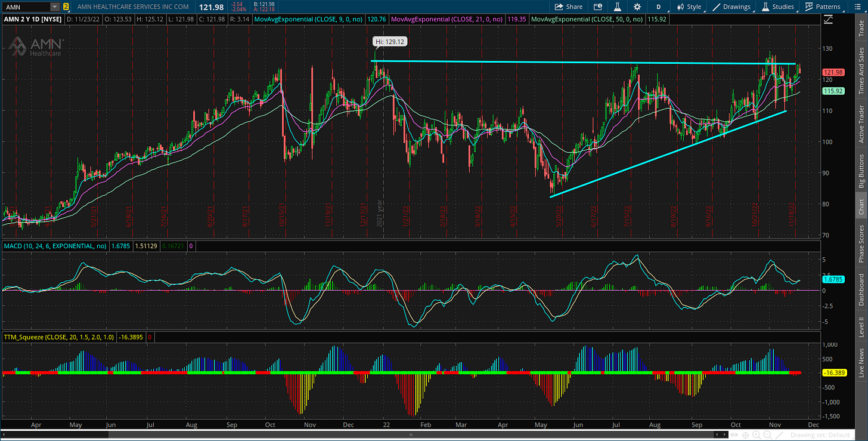Viewport: 868px width, 441px height.
Task: Click the price scale toggle icon above the axis
Action: coord(829,19)
